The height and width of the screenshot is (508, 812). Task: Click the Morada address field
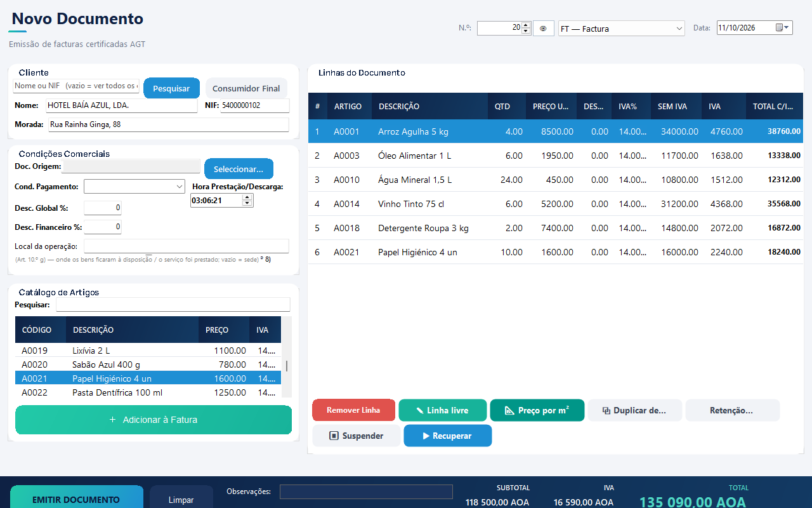coord(169,124)
